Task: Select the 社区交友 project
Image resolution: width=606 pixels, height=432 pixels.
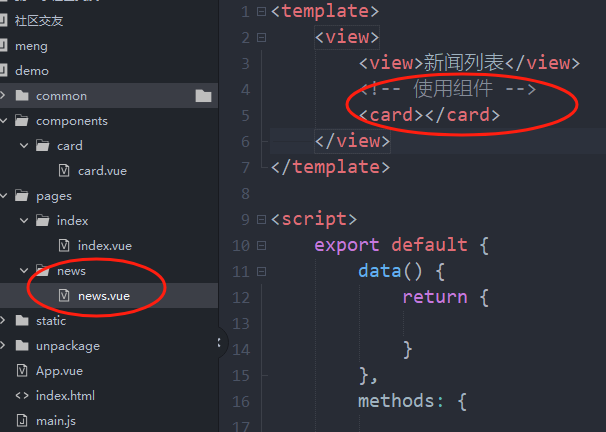Action: coord(38,21)
